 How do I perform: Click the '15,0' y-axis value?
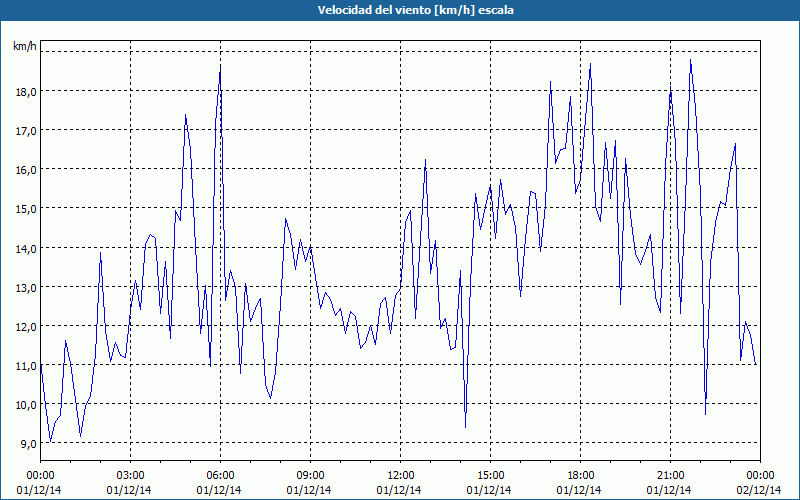(x=26, y=209)
